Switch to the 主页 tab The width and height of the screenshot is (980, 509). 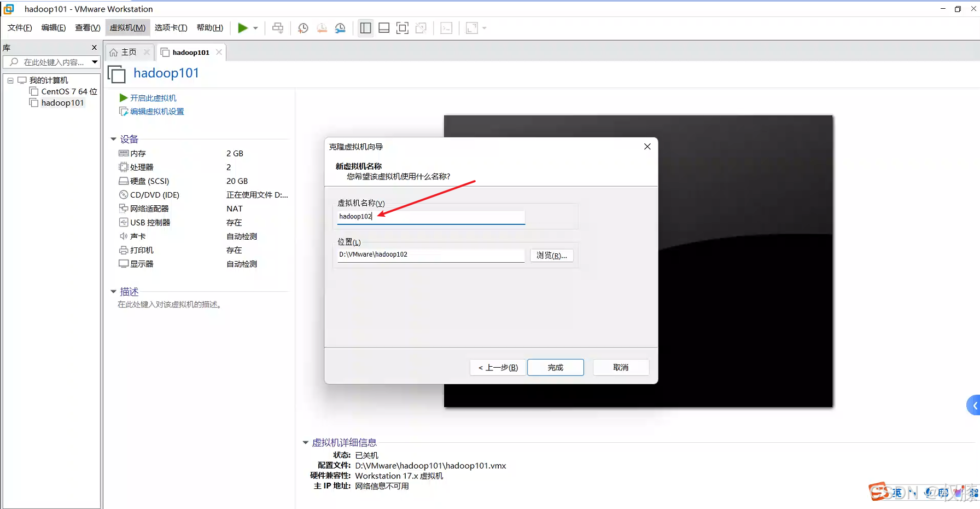click(x=124, y=52)
